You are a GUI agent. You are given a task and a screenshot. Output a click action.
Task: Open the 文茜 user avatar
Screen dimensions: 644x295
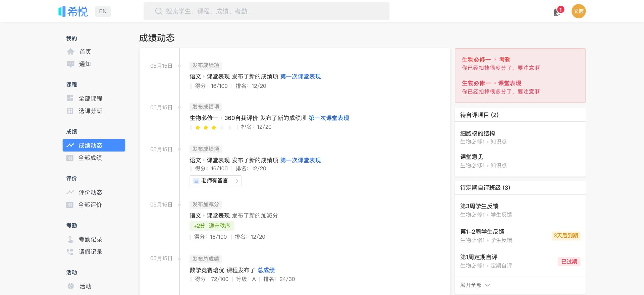(578, 11)
